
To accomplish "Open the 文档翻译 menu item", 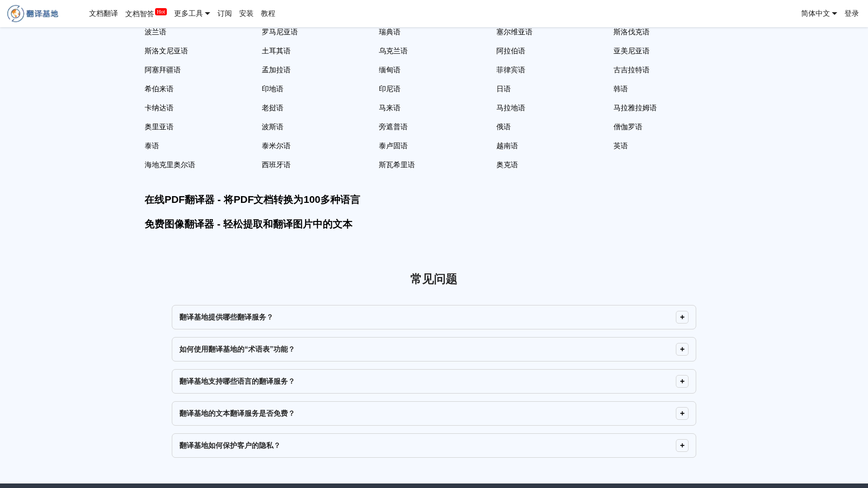I will click(x=103, y=14).
